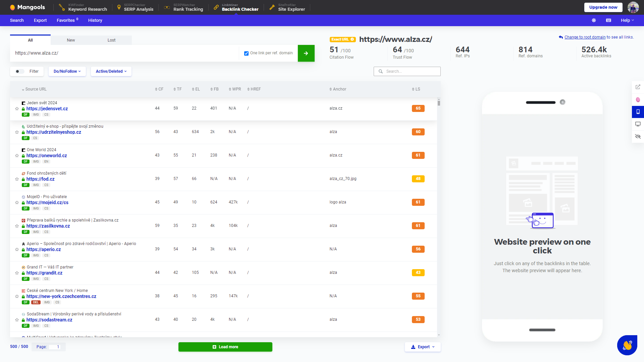This screenshot has height=362, width=644.
Task: Sort table by EL column
Action: point(196,89)
